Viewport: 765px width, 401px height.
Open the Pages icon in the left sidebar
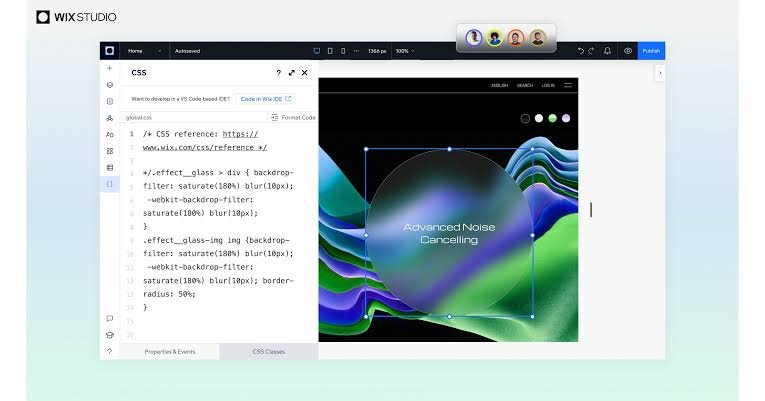110,101
